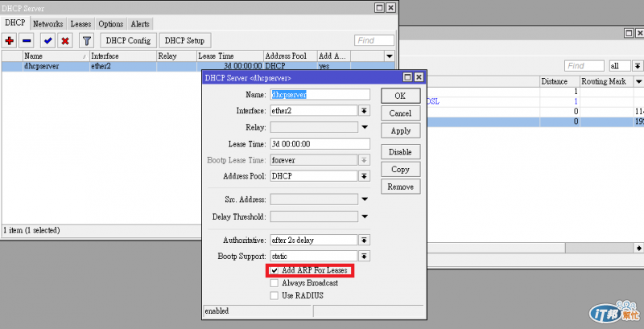The image size is (644, 329).
Task: Expand the Delay Threshold field arrow
Action: tap(365, 216)
